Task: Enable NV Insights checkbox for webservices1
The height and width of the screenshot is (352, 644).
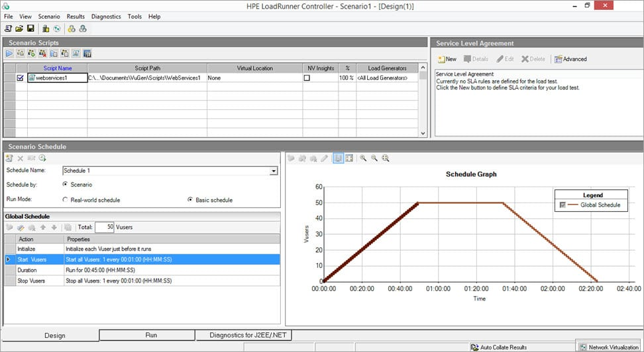Action: (307, 77)
